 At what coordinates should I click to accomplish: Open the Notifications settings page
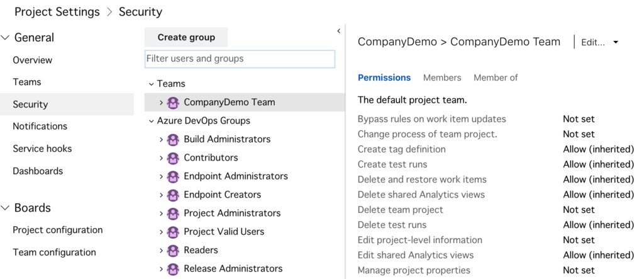(x=40, y=127)
